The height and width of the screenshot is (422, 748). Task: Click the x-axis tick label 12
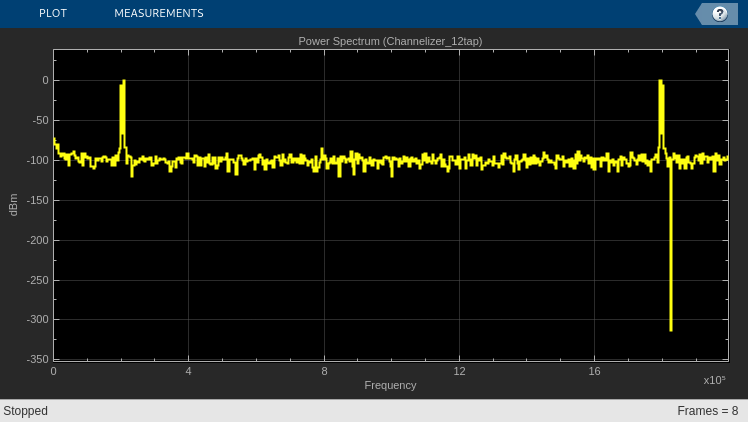point(459,371)
